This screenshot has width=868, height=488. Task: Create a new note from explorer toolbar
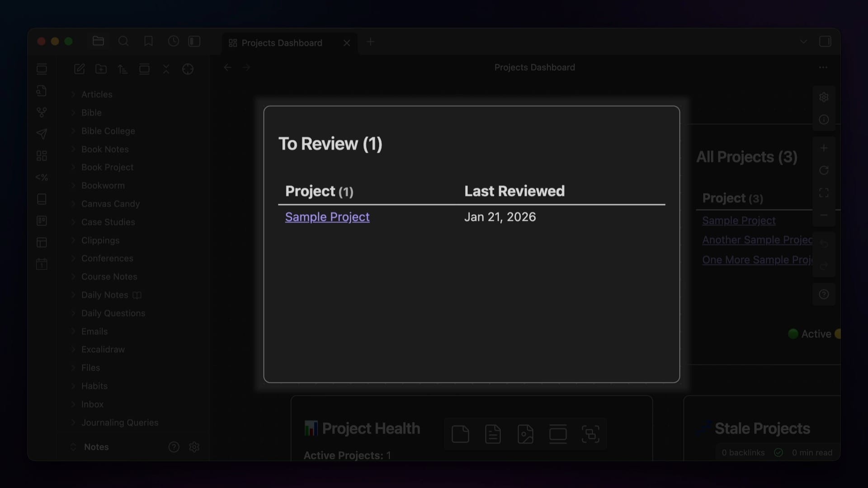[80, 69]
